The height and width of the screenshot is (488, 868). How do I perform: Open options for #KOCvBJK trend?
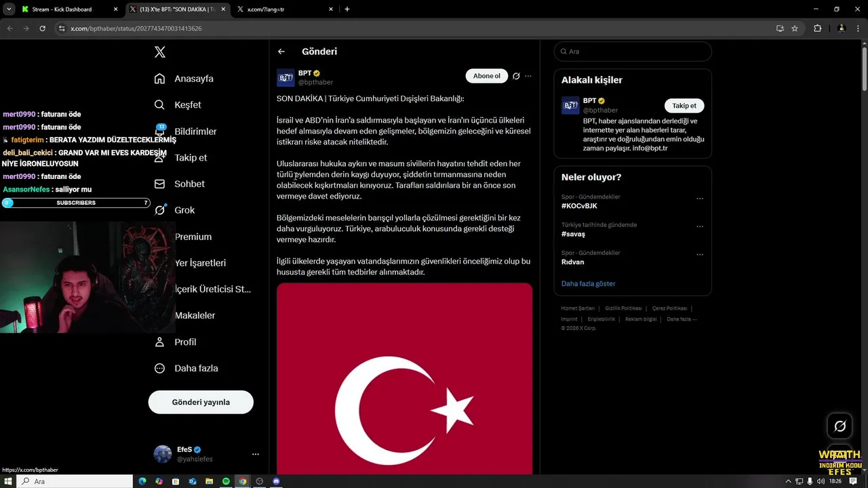coord(700,199)
